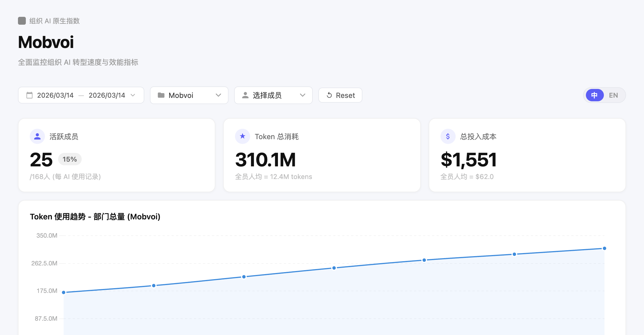Click the person icon in 选择成员 selector
The image size is (644, 335).
click(x=245, y=95)
